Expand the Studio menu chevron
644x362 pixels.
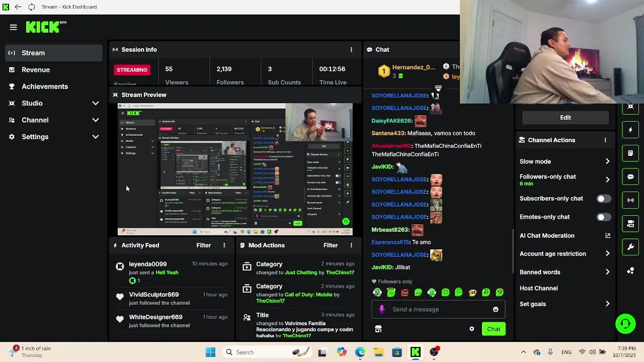tap(96, 103)
